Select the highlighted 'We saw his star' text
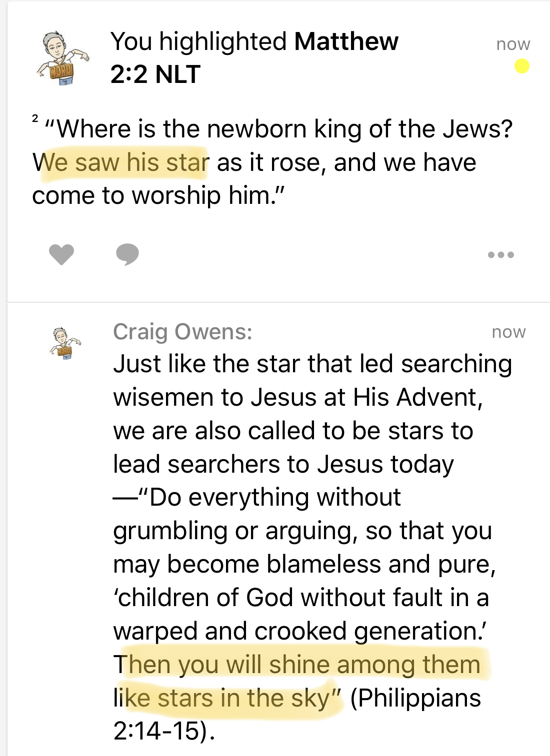The height and width of the screenshot is (756, 550). (121, 163)
